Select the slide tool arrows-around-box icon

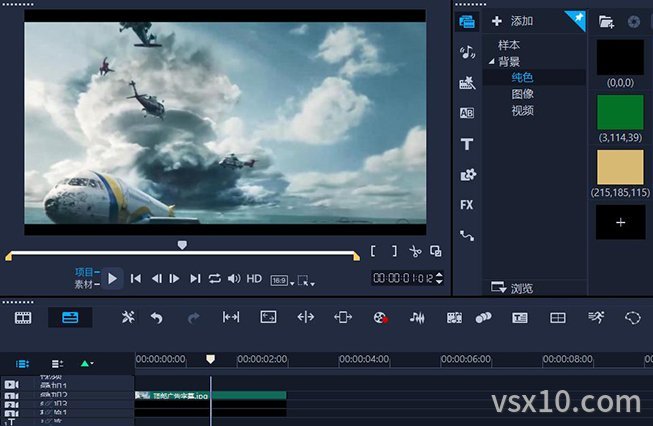coord(343,317)
